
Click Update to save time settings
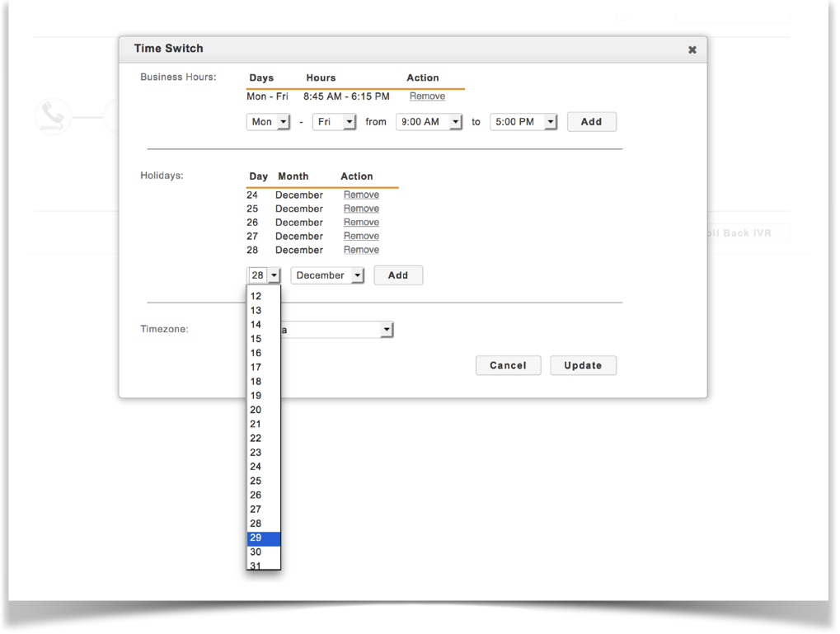(583, 365)
